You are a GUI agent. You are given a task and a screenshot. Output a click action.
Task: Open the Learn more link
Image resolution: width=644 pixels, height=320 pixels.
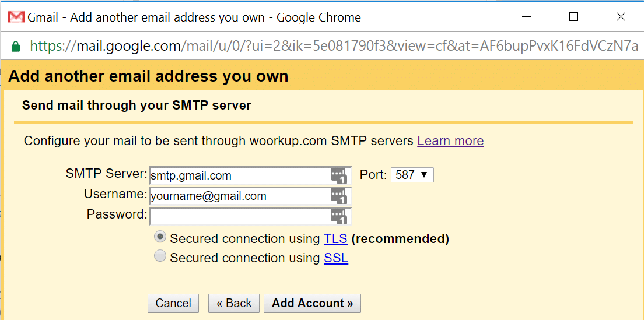click(450, 141)
